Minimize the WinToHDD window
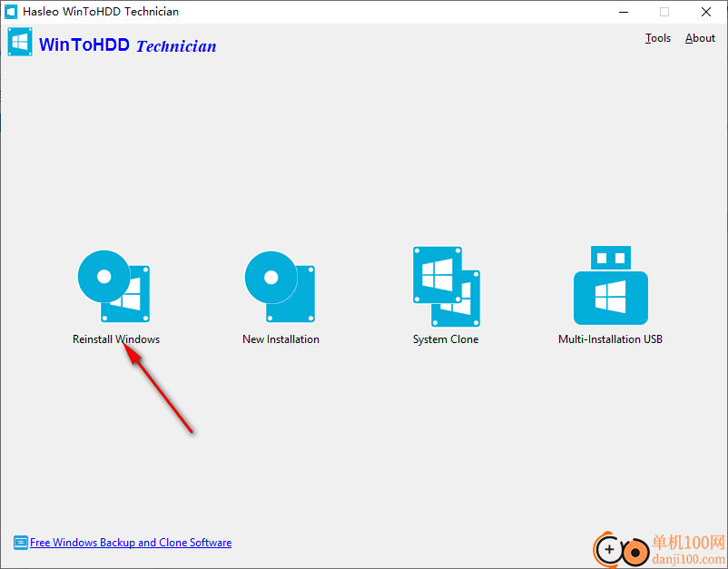The image size is (728, 569). (x=624, y=12)
